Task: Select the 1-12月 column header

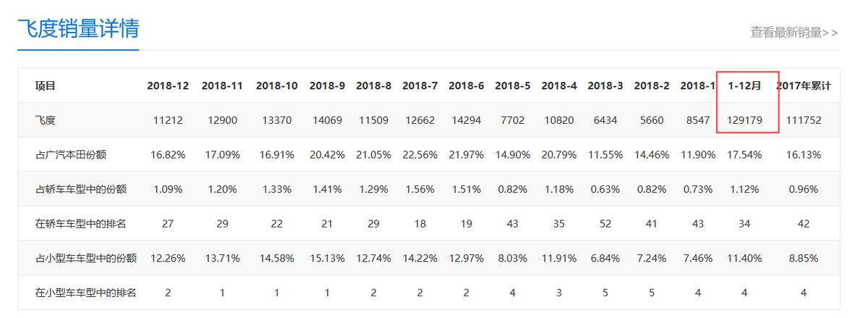Action: click(744, 85)
